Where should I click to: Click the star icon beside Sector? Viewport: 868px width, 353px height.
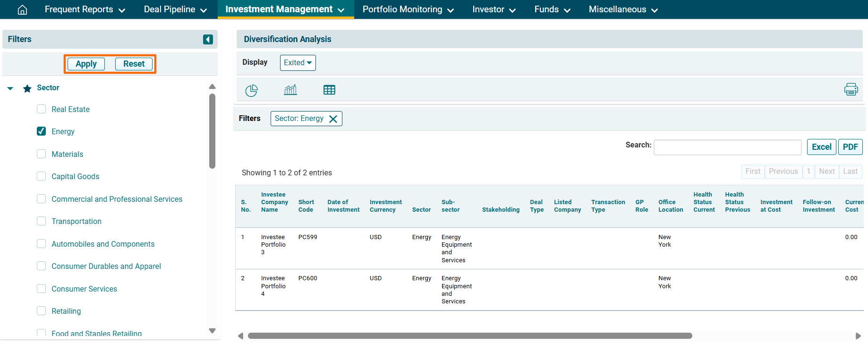[27, 88]
